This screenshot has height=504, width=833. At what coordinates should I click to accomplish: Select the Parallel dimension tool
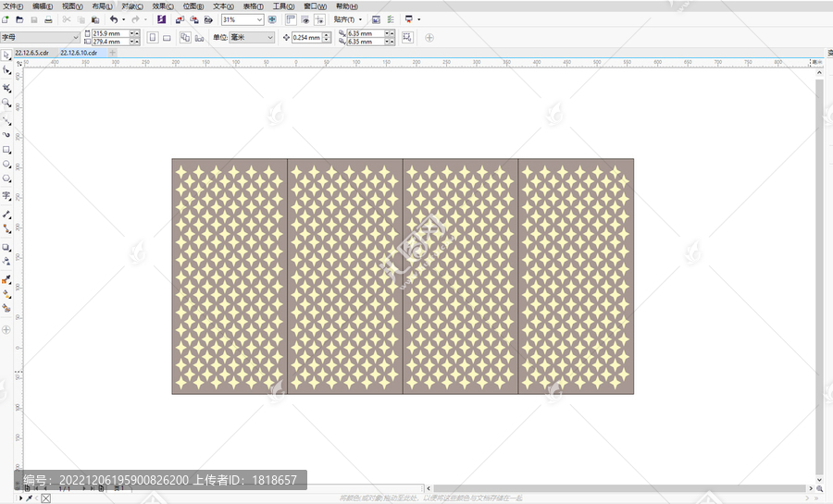point(6,214)
